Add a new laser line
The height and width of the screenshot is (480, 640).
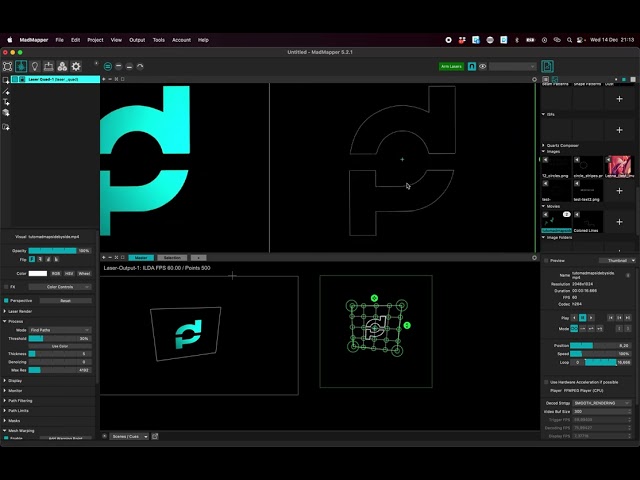pyautogui.click(x=6, y=91)
